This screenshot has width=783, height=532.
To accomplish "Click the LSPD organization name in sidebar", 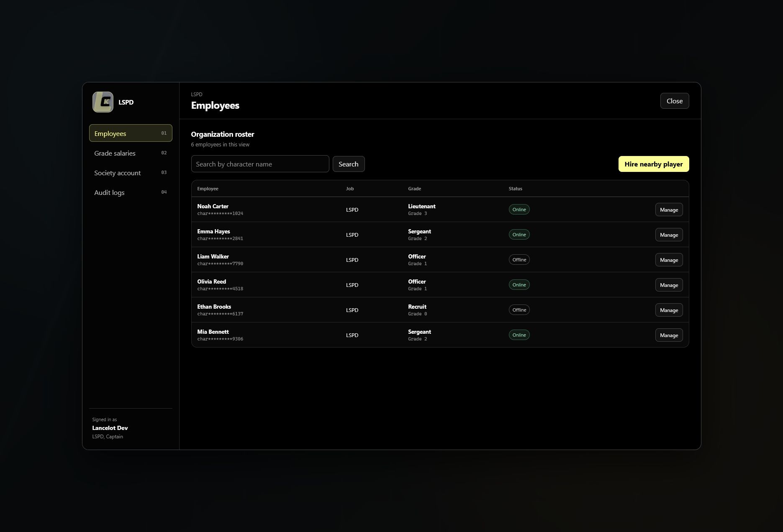I will click(x=126, y=102).
